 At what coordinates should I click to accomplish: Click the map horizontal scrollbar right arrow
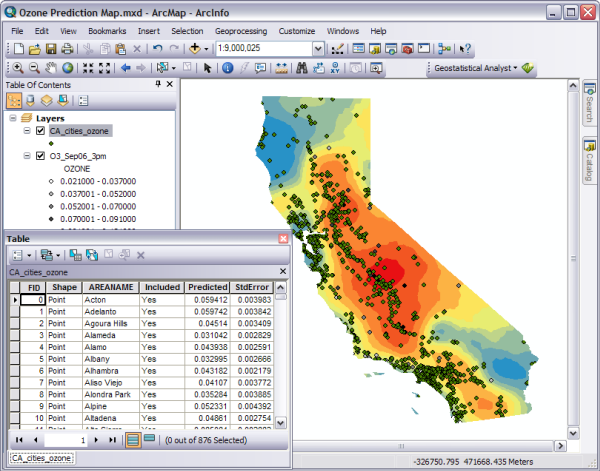(x=561, y=446)
